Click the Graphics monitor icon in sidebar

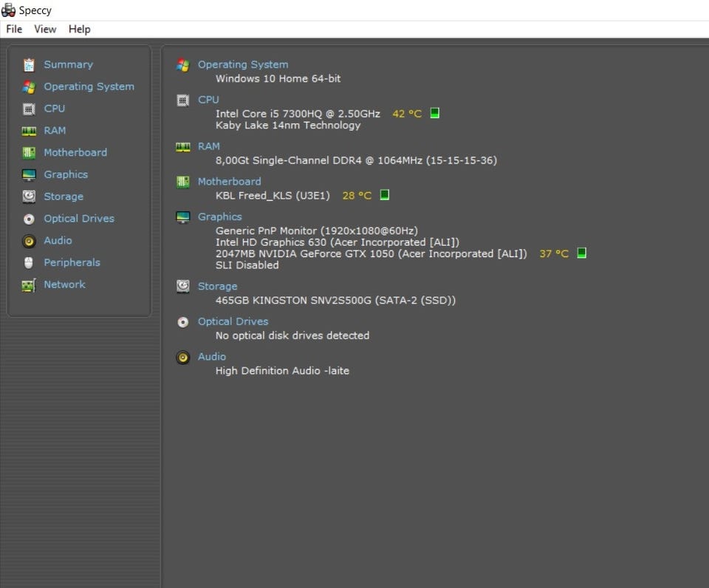(x=29, y=174)
